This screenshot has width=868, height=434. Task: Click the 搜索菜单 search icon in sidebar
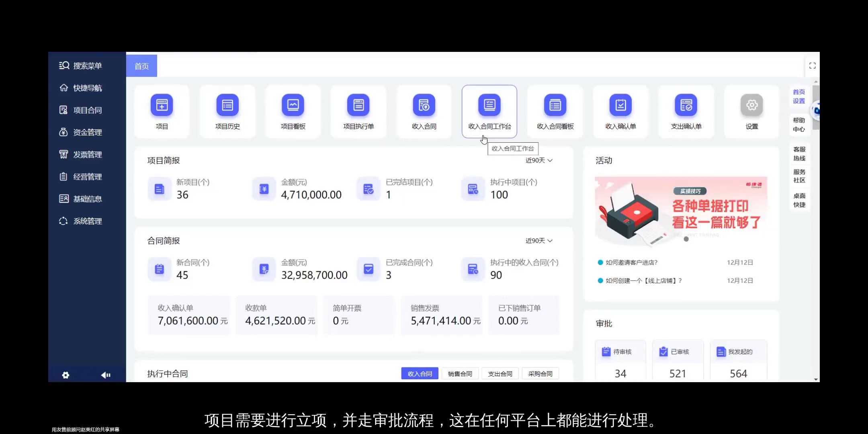[x=64, y=66]
